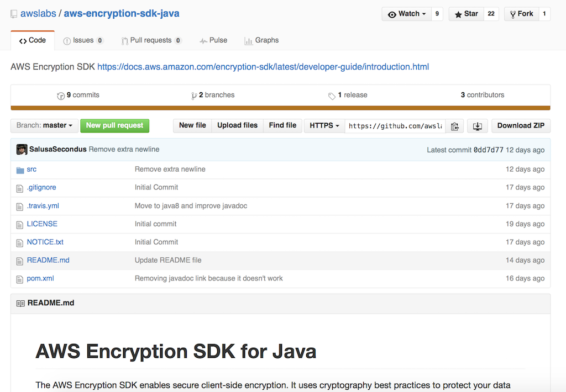Click SalusaSecondus avatar image
The height and width of the screenshot is (392, 566).
click(x=22, y=149)
